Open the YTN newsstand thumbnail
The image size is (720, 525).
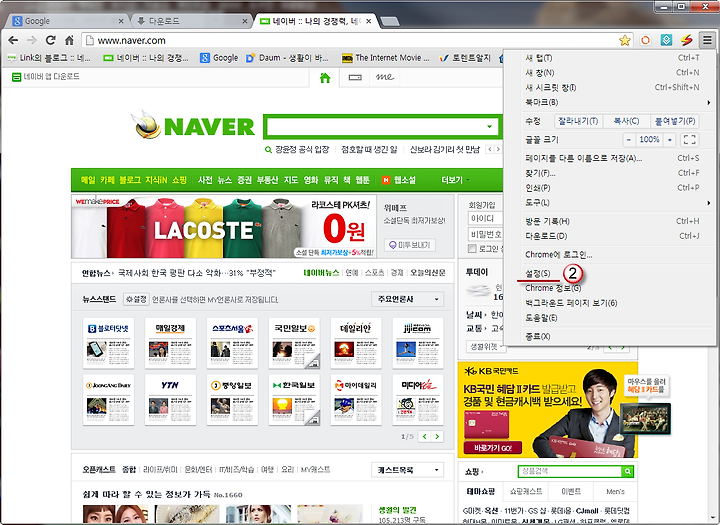pos(170,400)
